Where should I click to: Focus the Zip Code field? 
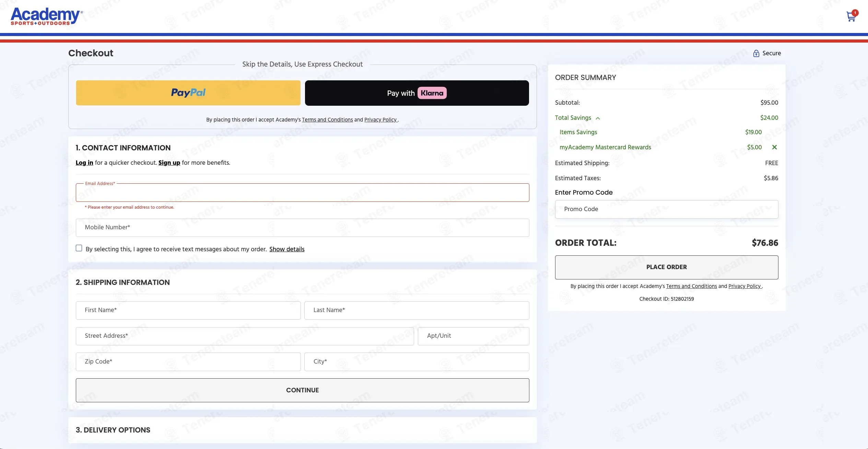click(188, 362)
